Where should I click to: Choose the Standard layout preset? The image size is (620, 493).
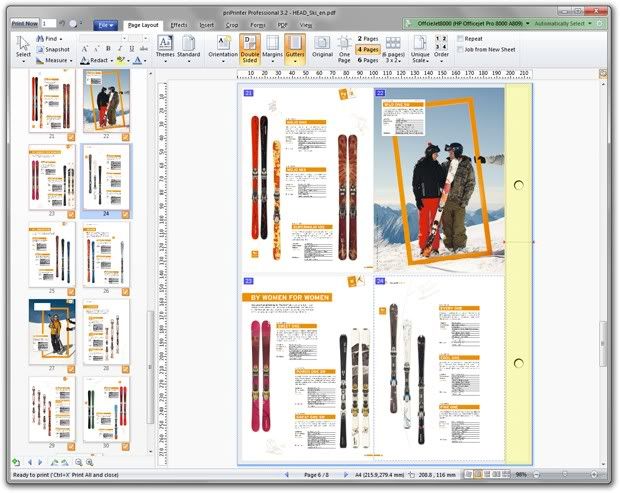(x=188, y=49)
